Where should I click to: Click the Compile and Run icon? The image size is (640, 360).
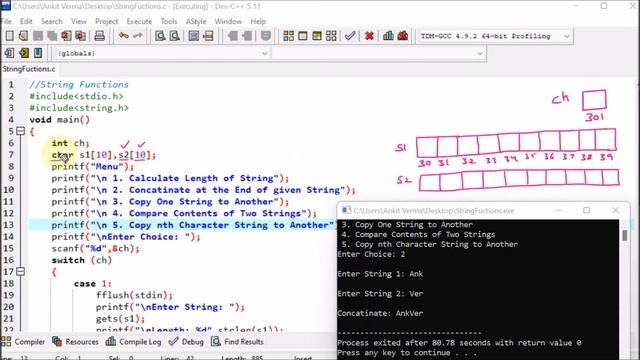[x=317, y=36]
